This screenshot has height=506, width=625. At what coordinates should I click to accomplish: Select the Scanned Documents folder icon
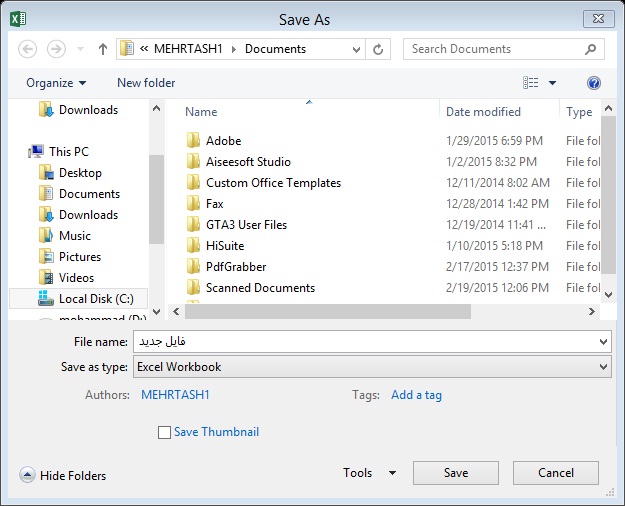tap(193, 287)
